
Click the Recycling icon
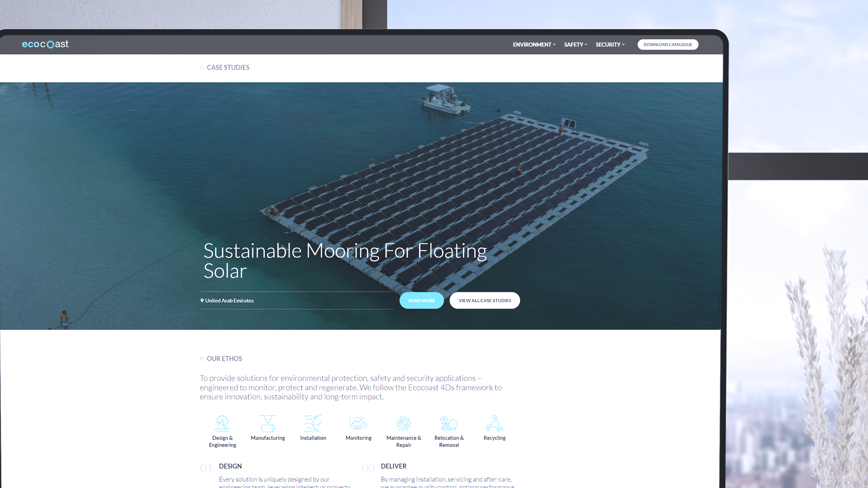tap(495, 424)
